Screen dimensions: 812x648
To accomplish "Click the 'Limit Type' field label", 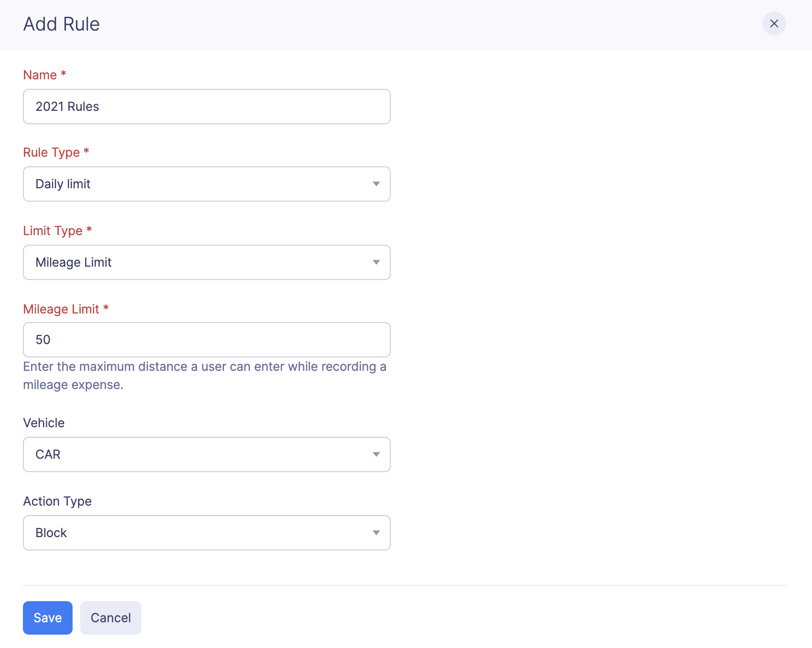I will pyautogui.click(x=53, y=231).
